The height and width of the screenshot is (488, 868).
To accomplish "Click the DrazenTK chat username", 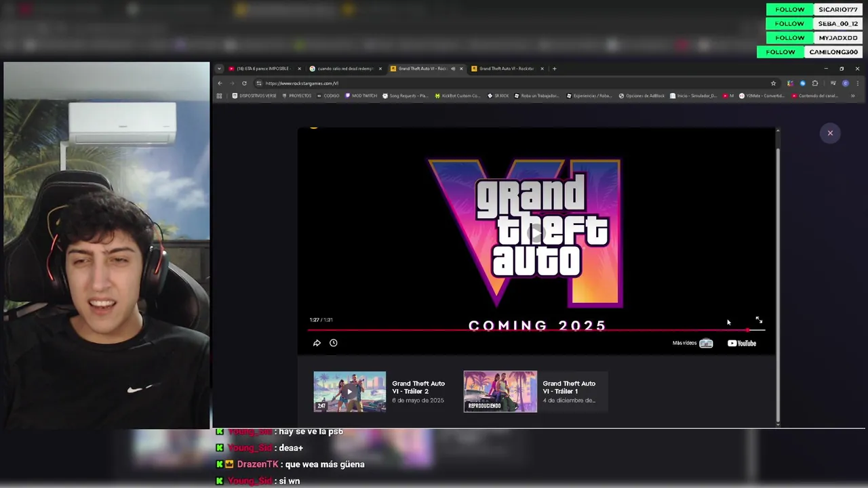I will point(258,464).
